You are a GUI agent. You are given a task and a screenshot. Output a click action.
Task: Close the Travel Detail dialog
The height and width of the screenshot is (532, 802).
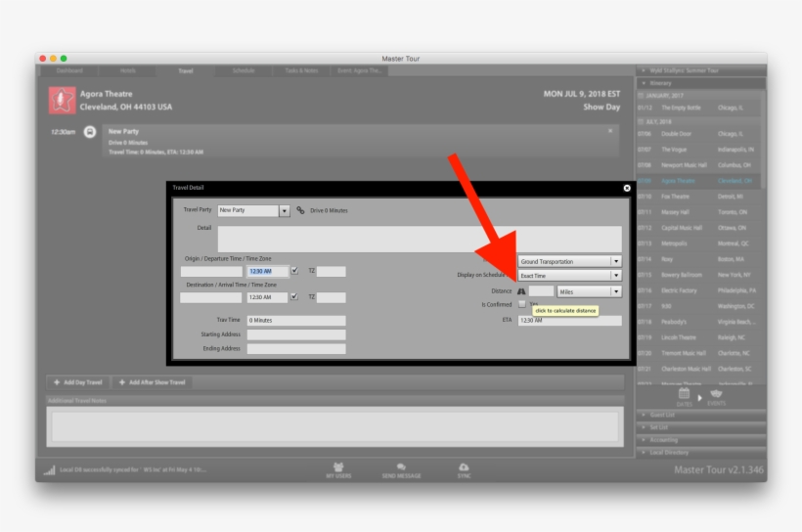coord(627,188)
